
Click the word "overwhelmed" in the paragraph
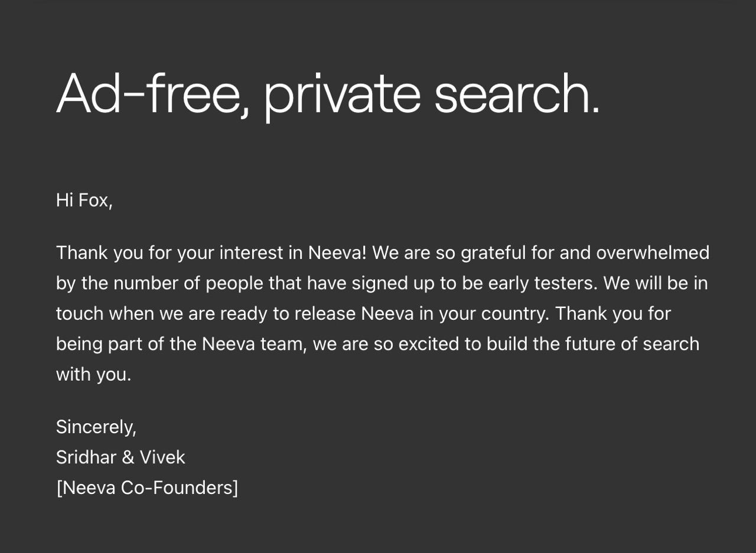(652, 253)
